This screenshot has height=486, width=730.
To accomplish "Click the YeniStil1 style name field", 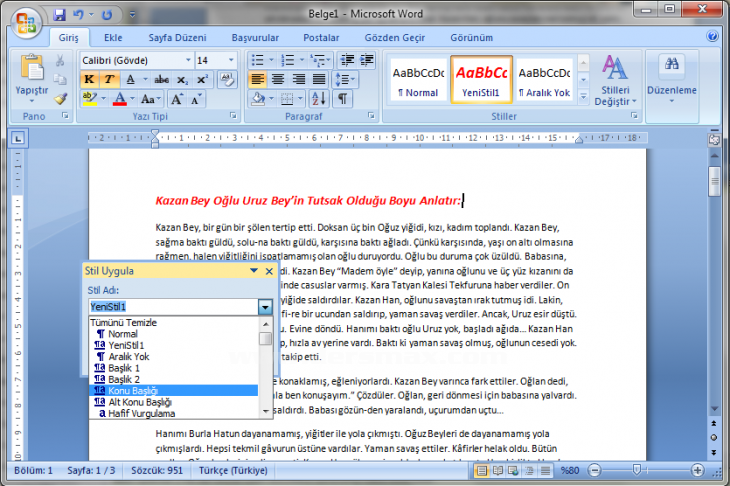I will 173,307.
